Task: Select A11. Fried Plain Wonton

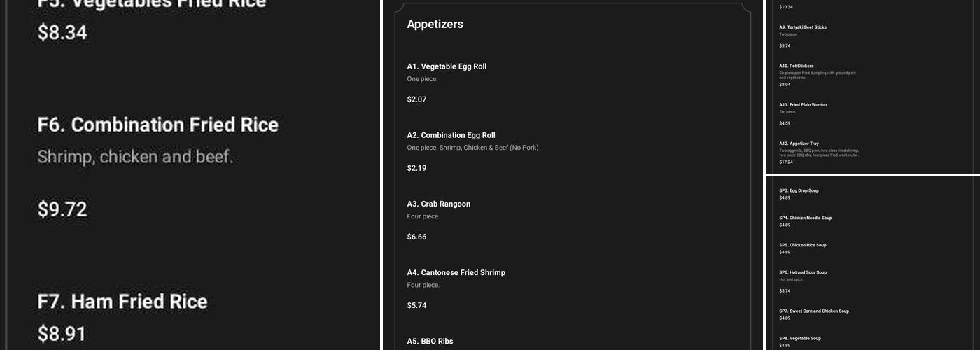Action: [x=803, y=105]
